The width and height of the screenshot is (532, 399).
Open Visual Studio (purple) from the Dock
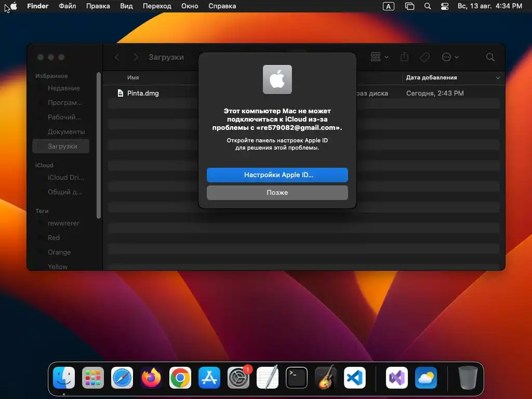tap(396, 378)
